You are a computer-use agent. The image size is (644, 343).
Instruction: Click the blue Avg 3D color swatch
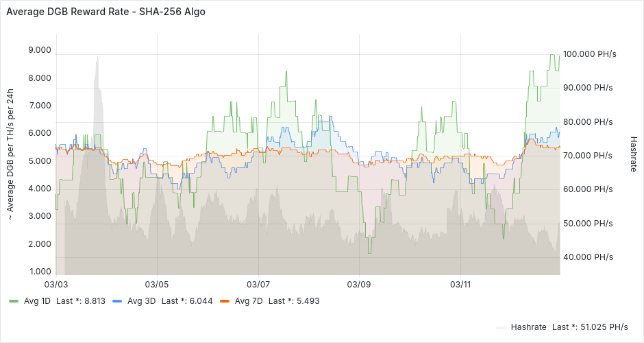[117, 301]
